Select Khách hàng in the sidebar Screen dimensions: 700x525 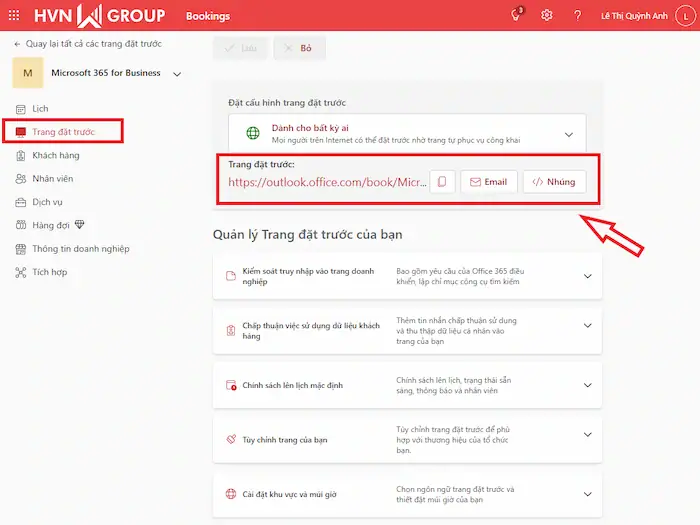(x=55, y=155)
